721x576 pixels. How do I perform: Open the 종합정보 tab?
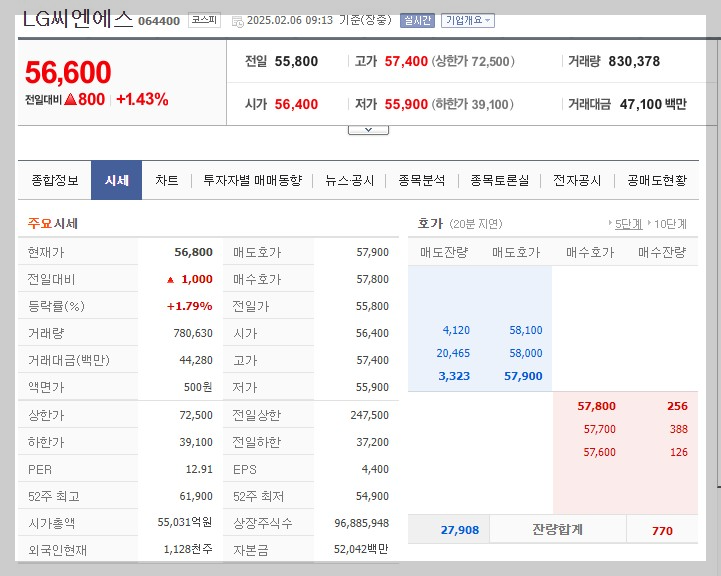point(55,180)
